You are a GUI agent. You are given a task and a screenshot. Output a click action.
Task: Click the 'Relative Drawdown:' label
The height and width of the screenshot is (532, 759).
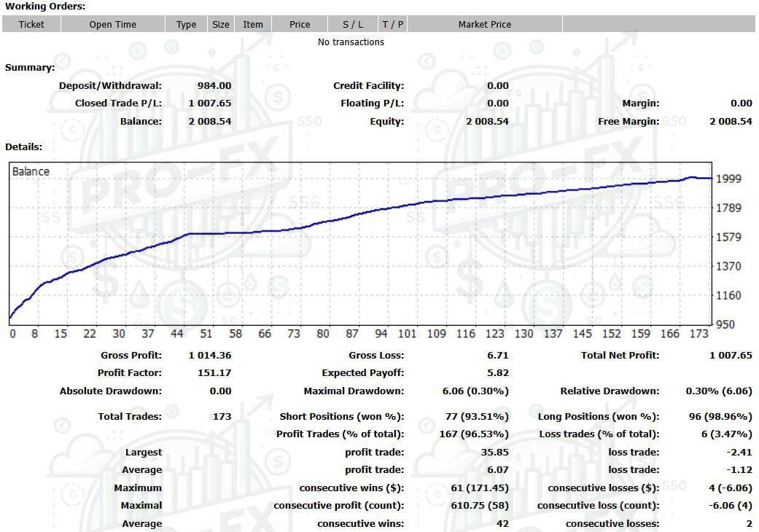(x=610, y=391)
